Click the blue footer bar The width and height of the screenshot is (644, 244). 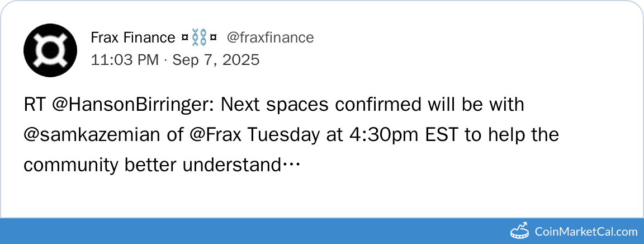pyautogui.click(x=252, y=231)
